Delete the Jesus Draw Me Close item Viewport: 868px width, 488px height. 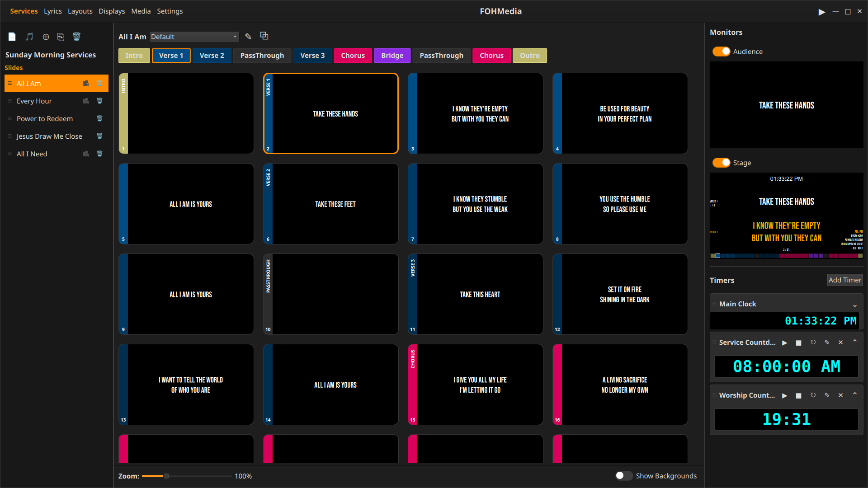click(x=99, y=136)
